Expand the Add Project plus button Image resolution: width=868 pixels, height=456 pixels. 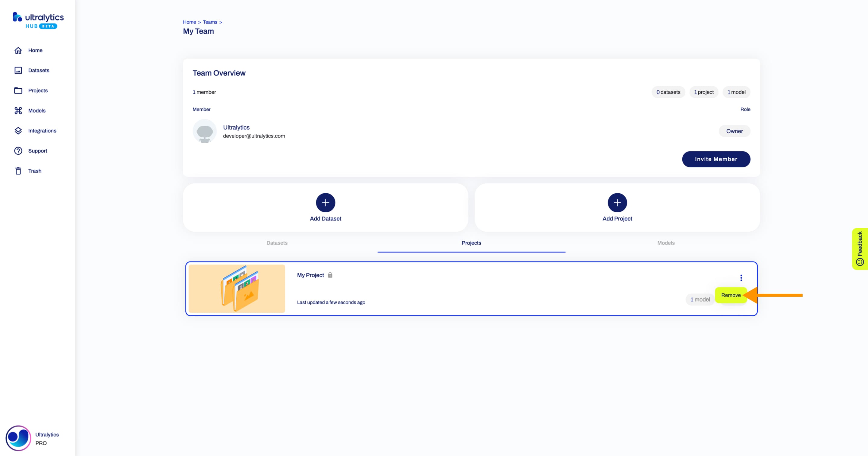617,202
